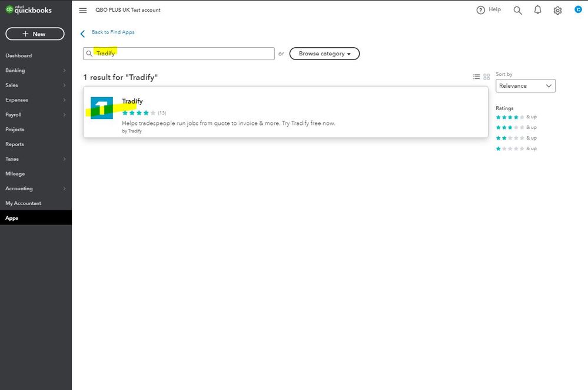588x390 pixels.
Task: Click the Tradify app logo thumbnail
Action: (x=102, y=108)
